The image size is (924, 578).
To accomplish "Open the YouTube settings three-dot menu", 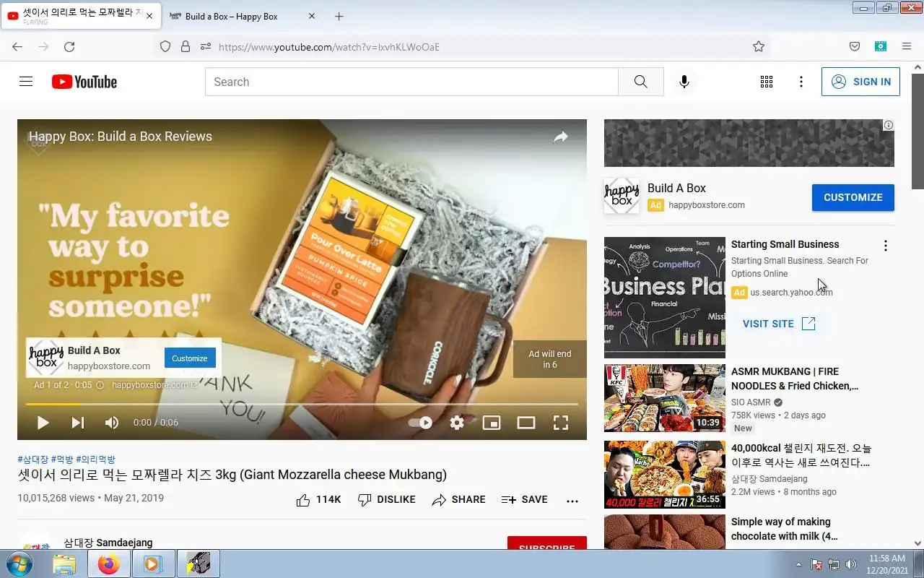I will pos(801,82).
